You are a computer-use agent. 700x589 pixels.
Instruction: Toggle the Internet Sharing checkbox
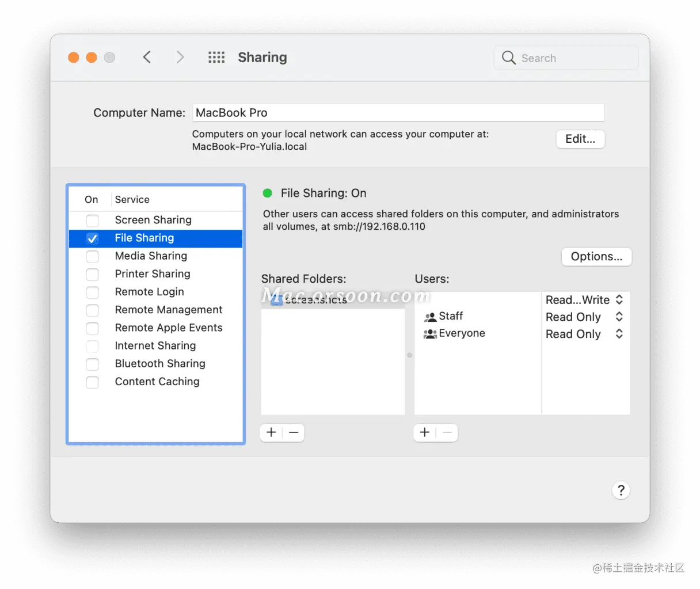coord(92,346)
